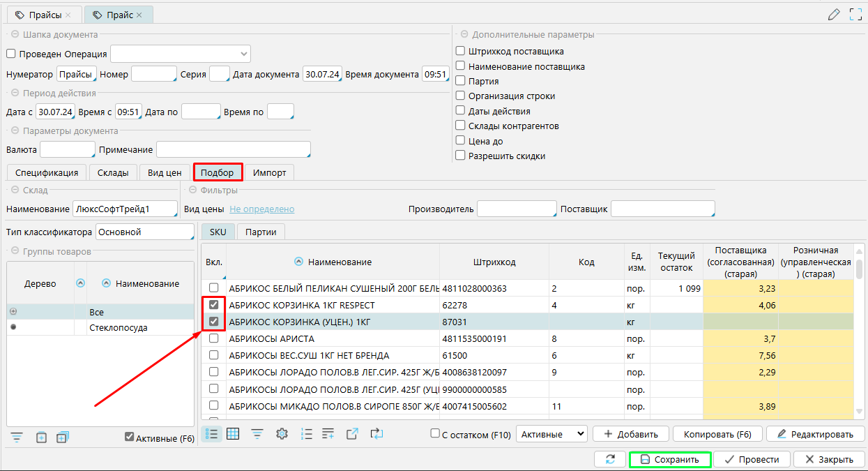Click the pencil edit icon at top right
868x471 pixels.
click(833, 14)
